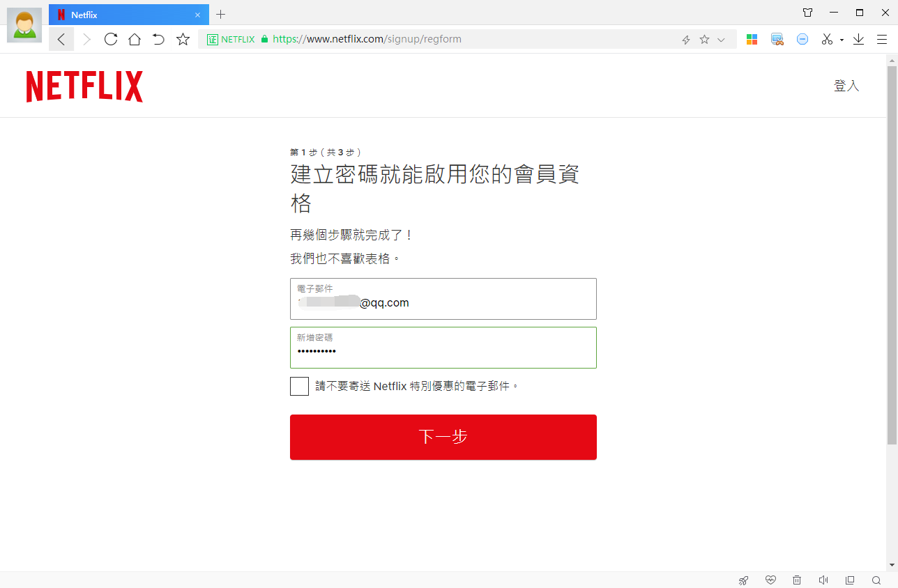Open the browser hamburger menu
Screen dimensions: 898x588
[882, 40]
